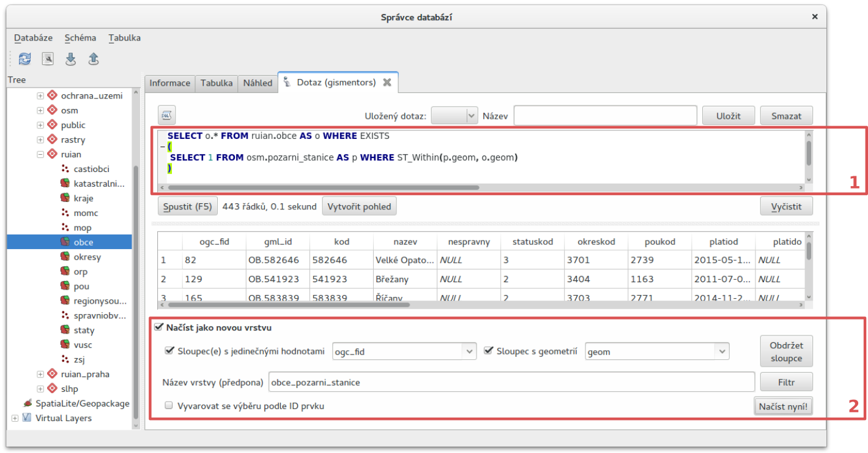868x453 pixels.
Task: Click the SpatiaLite/Geopackage provider icon
Action: click(x=27, y=403)
